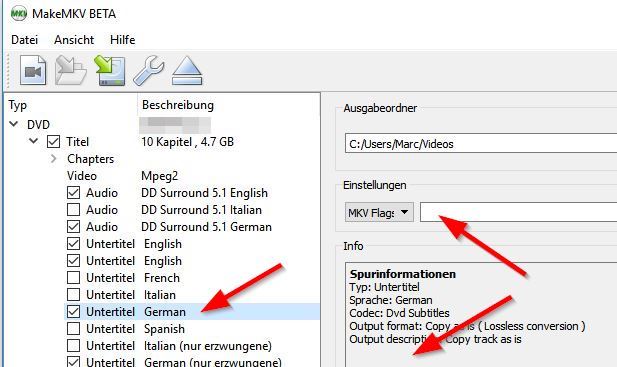Uncheck Audio DD Surround 5.1 German
Viewport: 617px width, 367px height.
(74, 227)
